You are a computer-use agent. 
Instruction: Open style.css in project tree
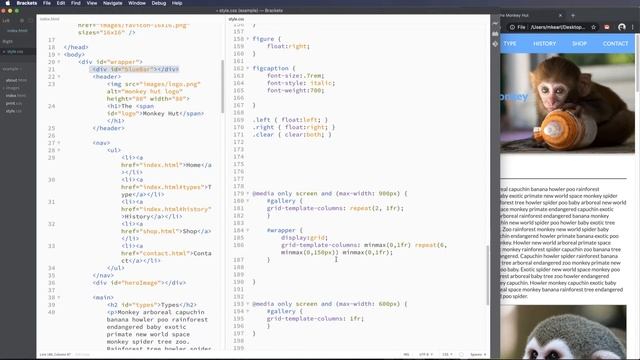pyautogui.click(x=14, y=111)
